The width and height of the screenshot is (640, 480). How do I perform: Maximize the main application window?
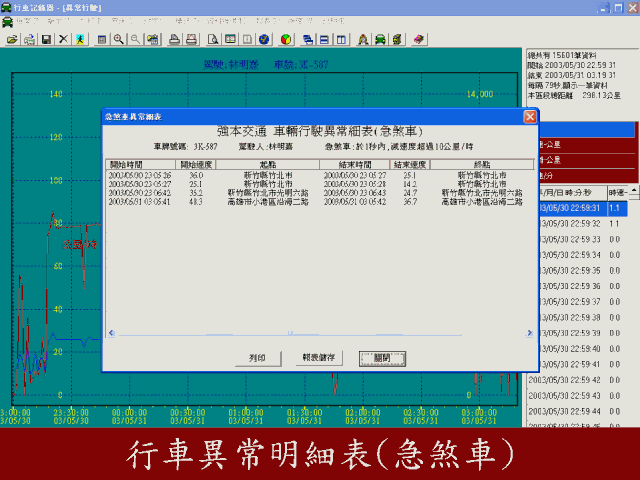click(x=618, y=8)
